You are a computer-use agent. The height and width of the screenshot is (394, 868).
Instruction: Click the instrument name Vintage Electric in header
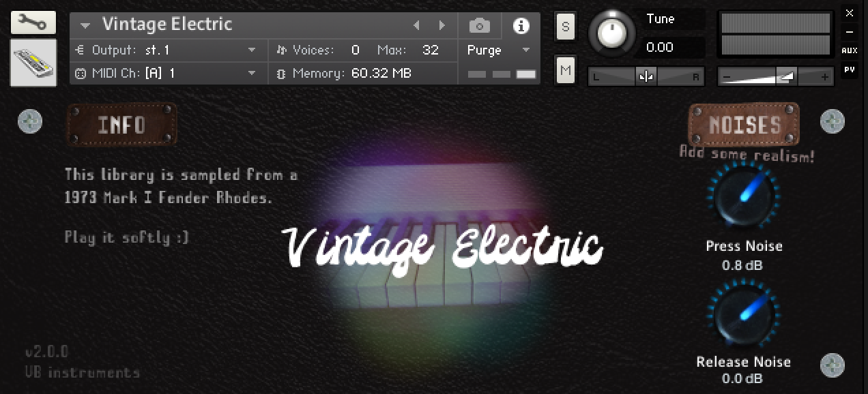167,25
